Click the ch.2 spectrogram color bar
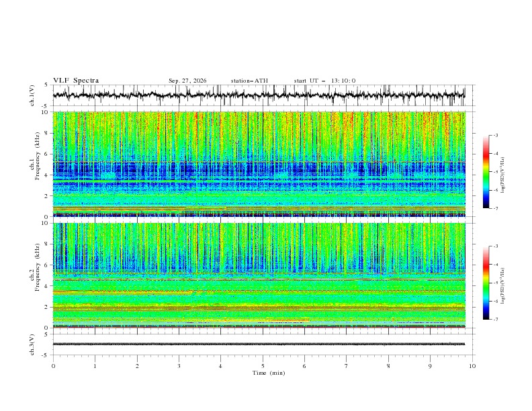Viewport: 532px width, 411px height. pyautogui.click(x=486, y=283)
